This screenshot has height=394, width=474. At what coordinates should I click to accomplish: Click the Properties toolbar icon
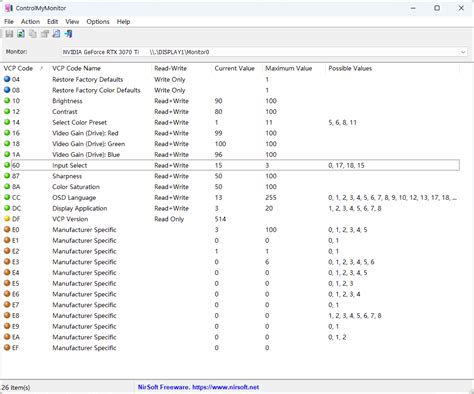pos(45,34)
